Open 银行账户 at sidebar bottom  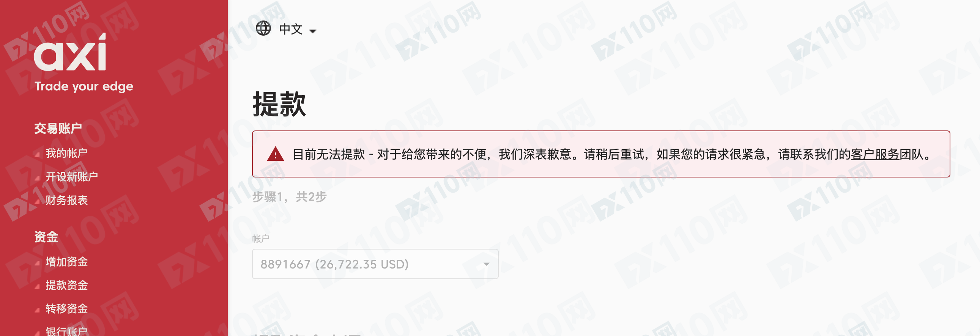click(66, 331)
